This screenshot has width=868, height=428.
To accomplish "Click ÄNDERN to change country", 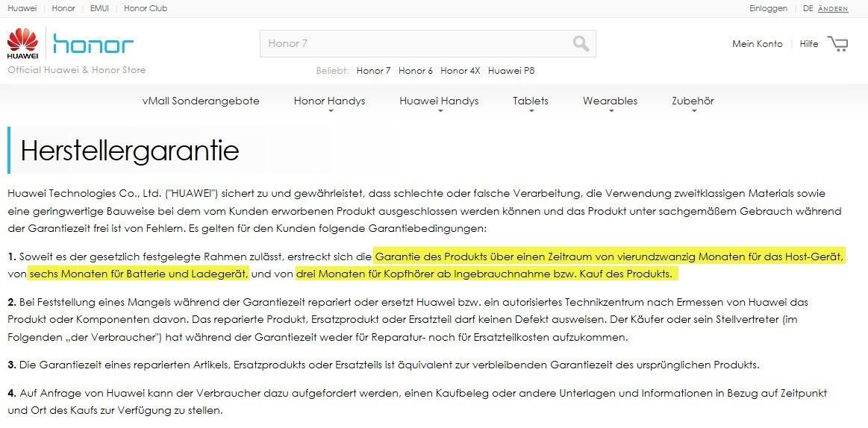I will click(833, 9).
